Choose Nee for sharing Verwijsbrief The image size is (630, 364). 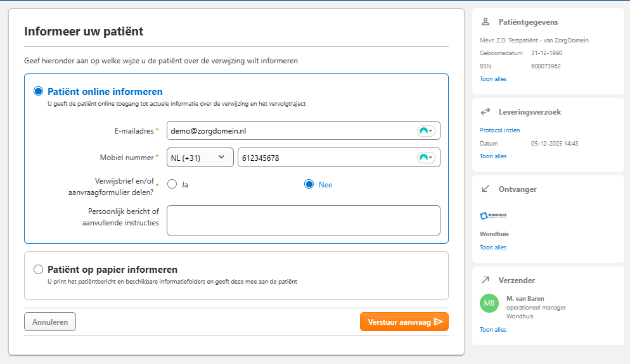[x=309, y=185]
